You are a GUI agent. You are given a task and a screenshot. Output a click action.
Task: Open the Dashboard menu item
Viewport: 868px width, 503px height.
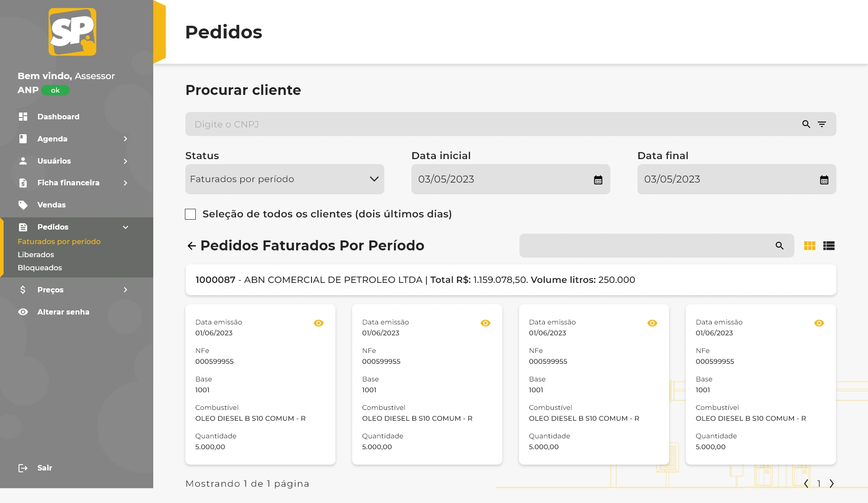[58, 117]
